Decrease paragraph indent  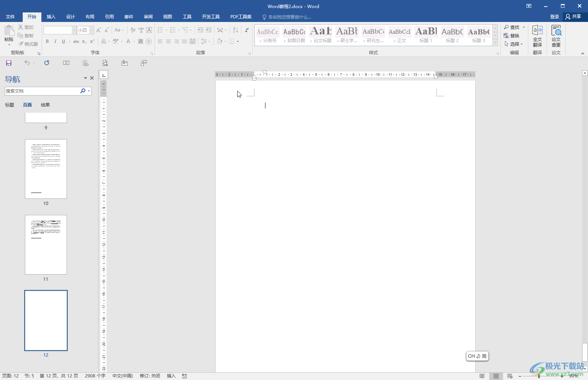[200, 30]
